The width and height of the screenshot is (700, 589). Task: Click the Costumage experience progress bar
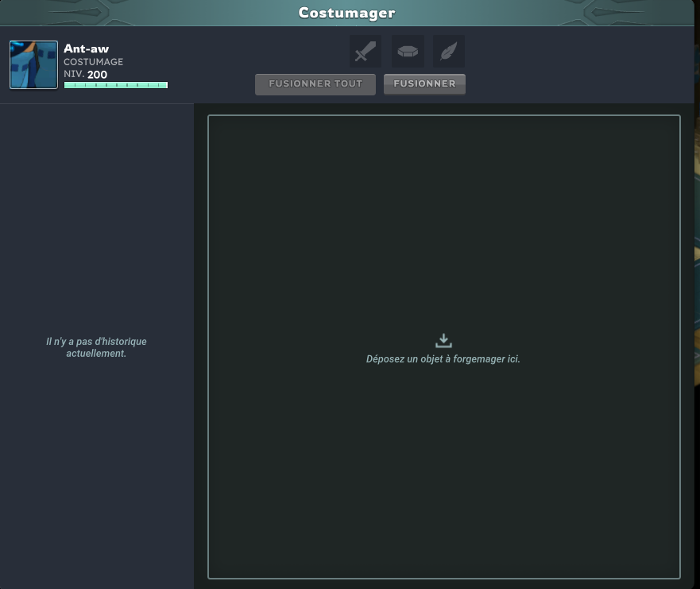pyautogui.click(x=116, y=85)
